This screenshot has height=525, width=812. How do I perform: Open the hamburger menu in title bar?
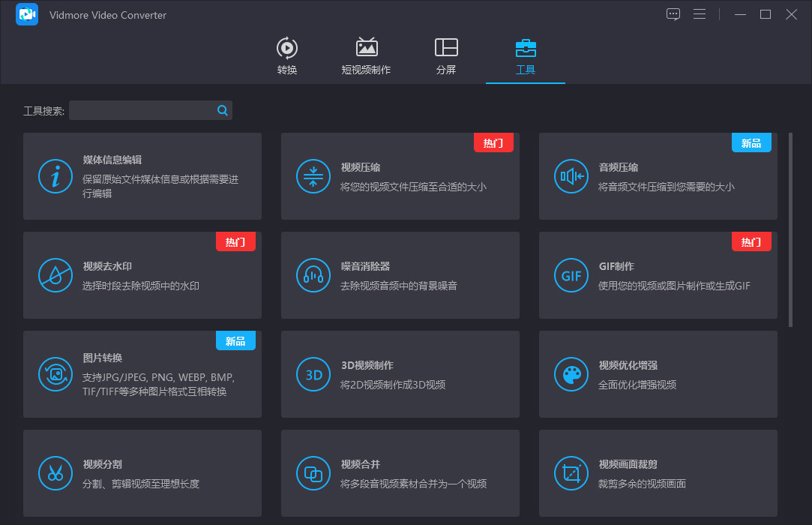[699, 14]
